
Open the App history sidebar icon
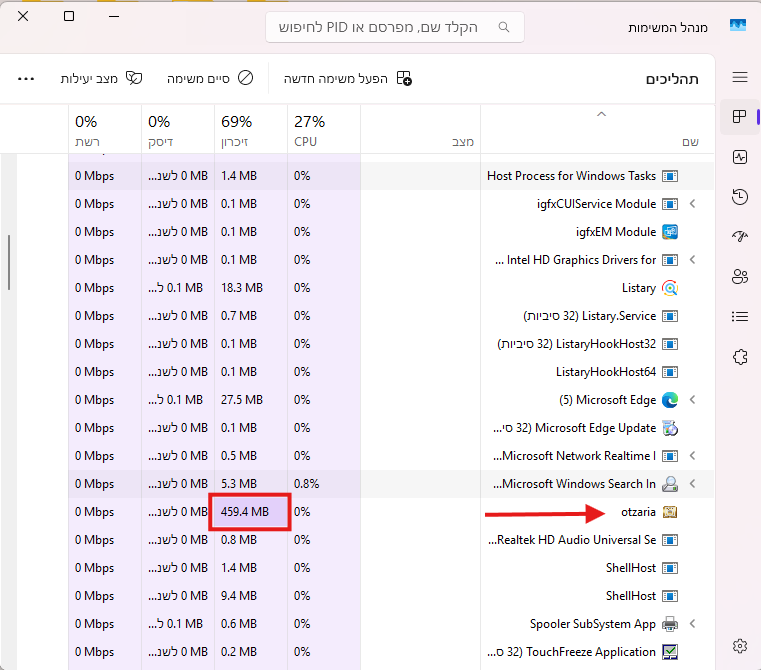(740, 197)
